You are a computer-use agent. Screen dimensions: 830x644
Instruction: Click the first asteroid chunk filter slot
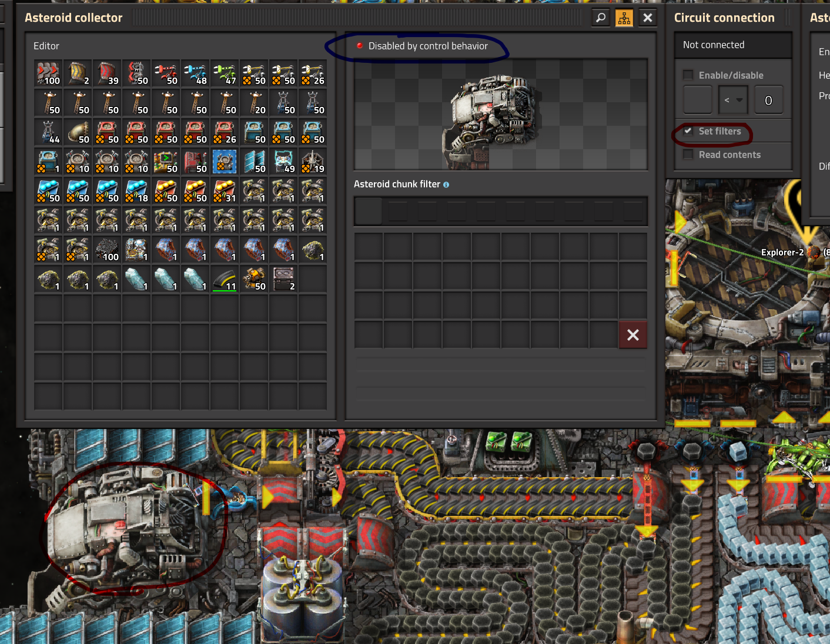pos(369,211)
